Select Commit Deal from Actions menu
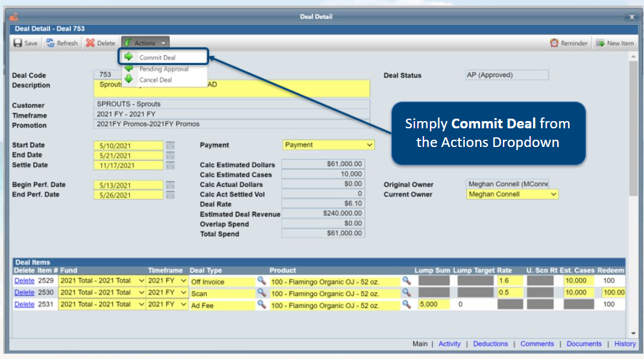The height and width of the screenshot is (359, 644). (157, 58)
